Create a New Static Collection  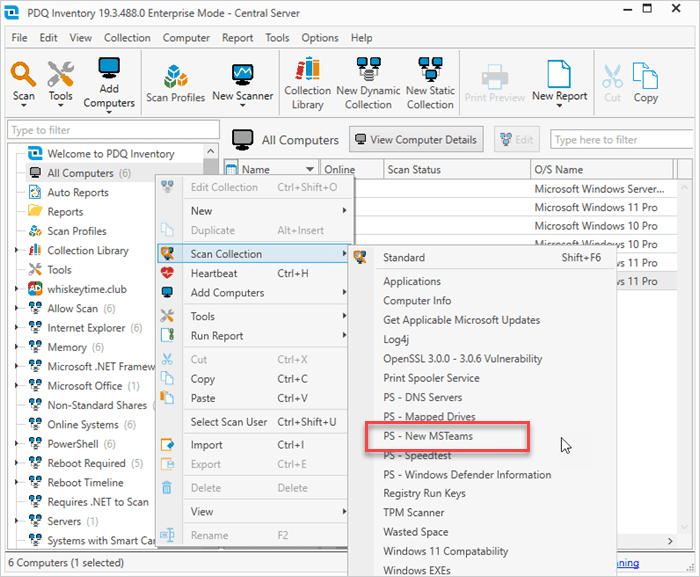(430, 84)
